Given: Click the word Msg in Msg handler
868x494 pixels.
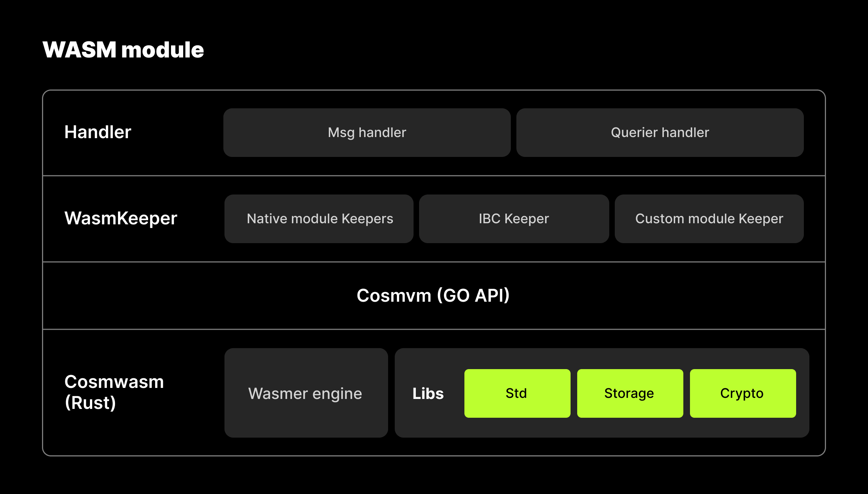Looking at the screenshot, I should point(341,133).
